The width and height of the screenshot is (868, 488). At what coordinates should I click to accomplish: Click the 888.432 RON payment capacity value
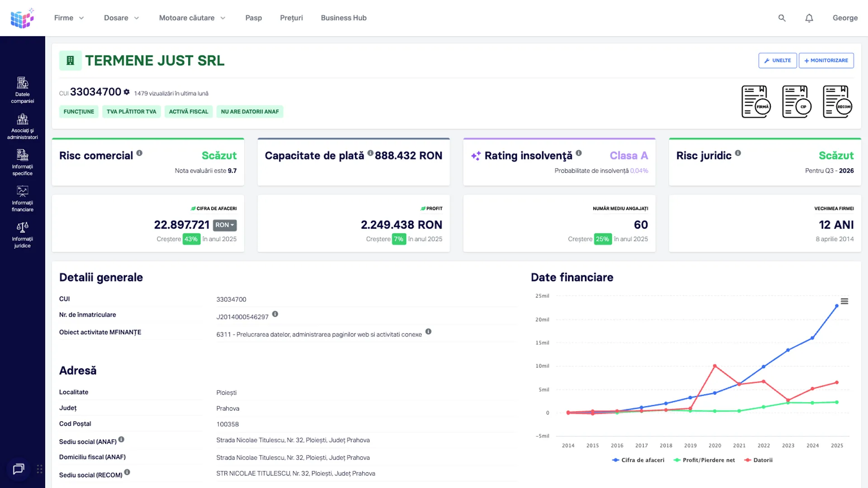pyautogui.click(x=409, y=156)
